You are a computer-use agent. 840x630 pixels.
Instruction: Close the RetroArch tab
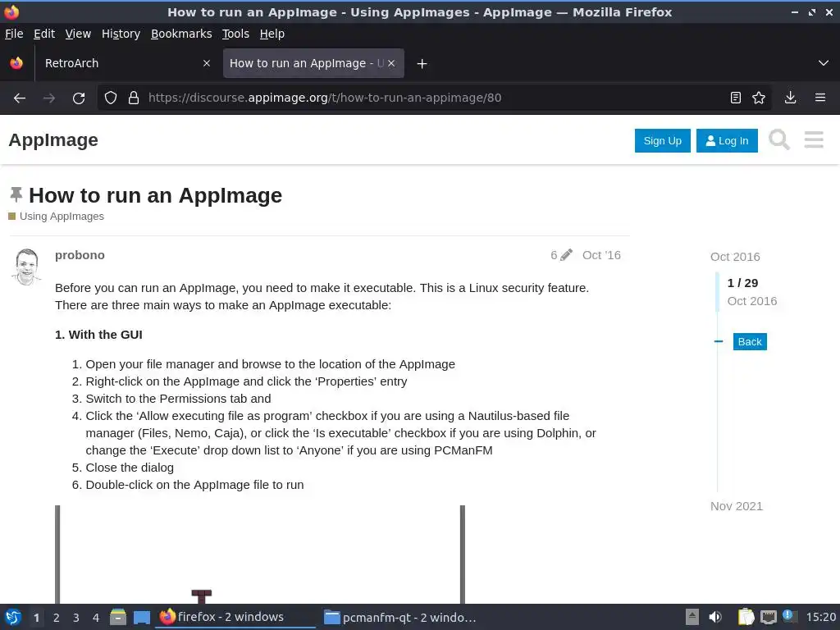[x=207, y=63]
